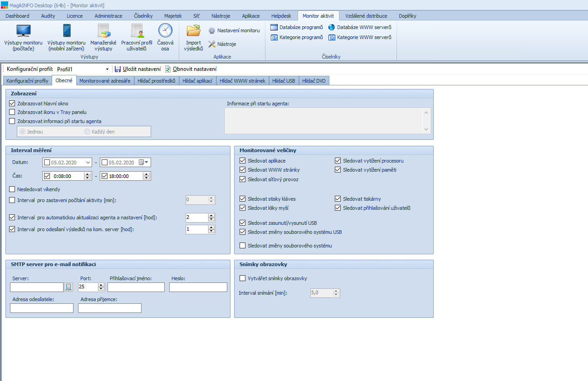Click Uložit nastavení button
588x381 pixels.
coord(137,69)
